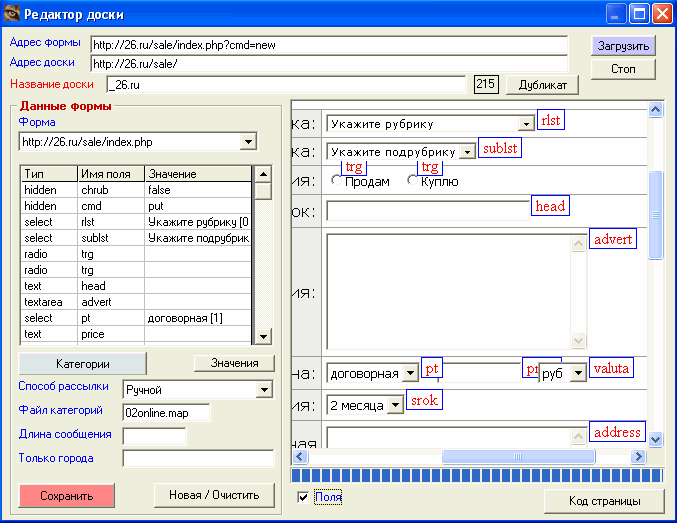This screenshot has width=677, height=523.
Task: Click the advert text area
Action: point(449,292)
